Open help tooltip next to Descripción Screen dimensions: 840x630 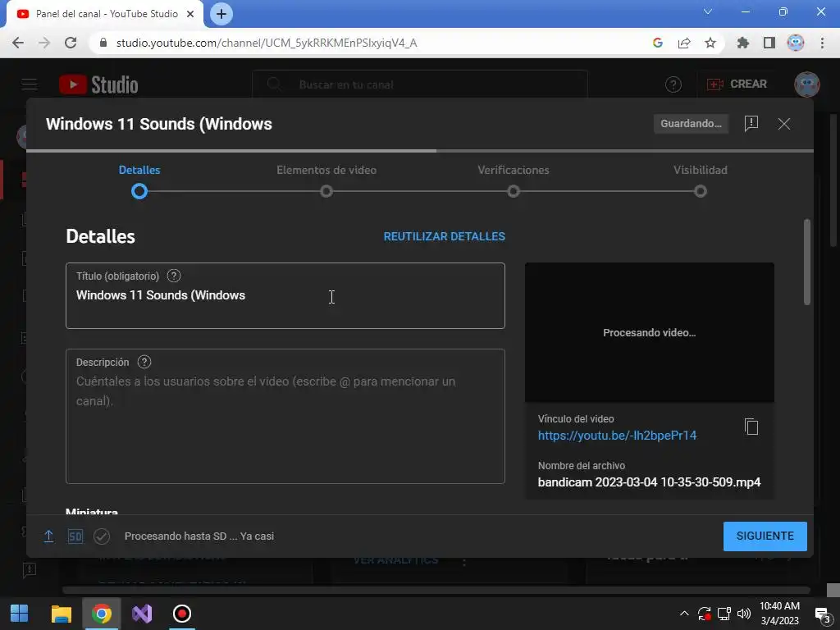144,362
